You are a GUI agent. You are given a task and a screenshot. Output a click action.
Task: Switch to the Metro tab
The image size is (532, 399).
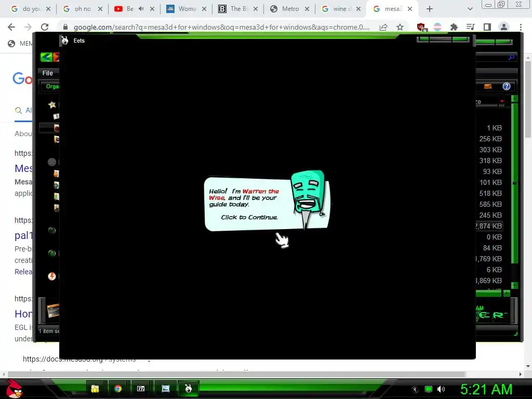coord(290,9)
